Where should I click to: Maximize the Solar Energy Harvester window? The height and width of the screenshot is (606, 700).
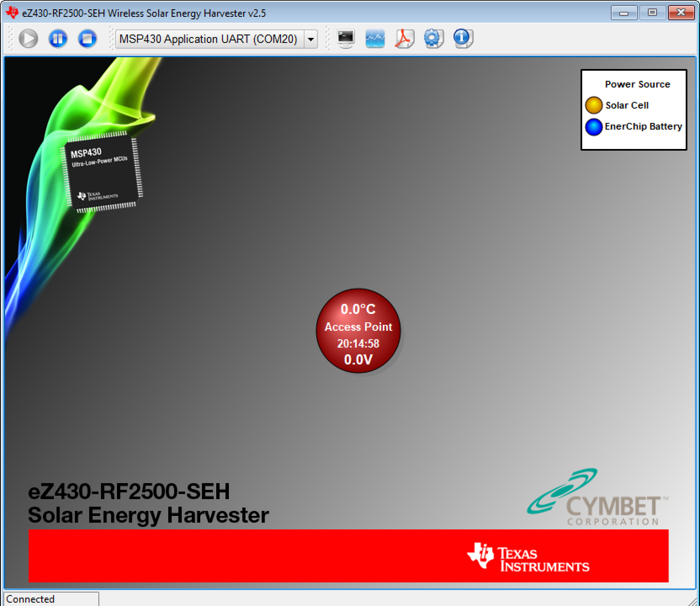pos(652,13)
